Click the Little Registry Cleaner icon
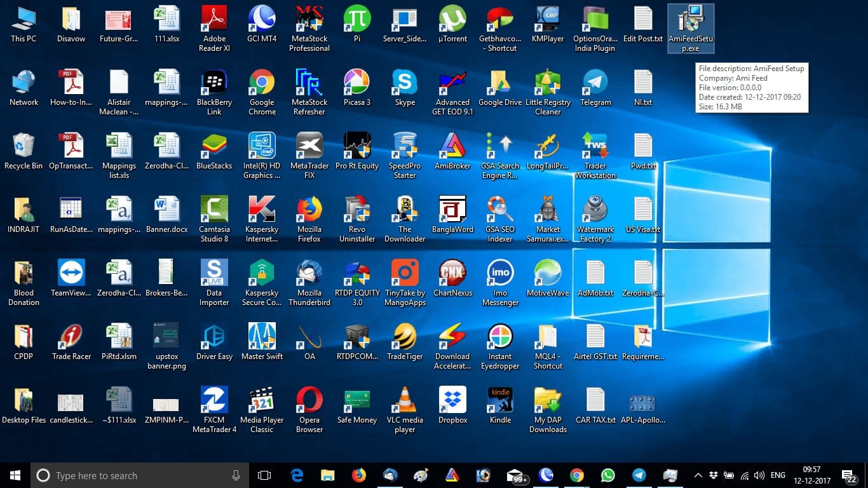 [x=548, y=92]
